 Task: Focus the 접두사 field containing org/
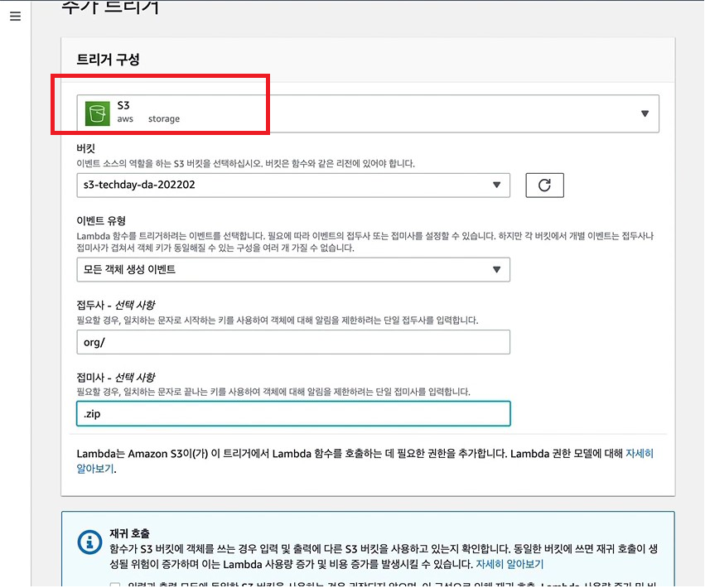pos(293,342)
